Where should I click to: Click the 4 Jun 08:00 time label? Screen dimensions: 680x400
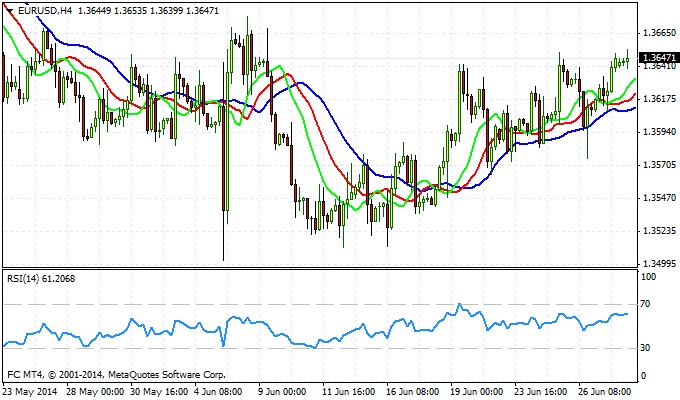tap(218, 392)
